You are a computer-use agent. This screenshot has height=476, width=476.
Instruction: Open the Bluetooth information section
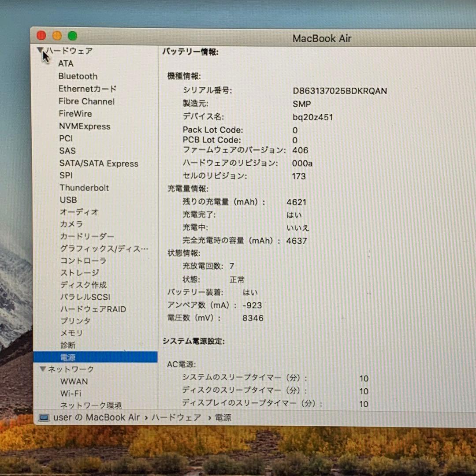78,76
